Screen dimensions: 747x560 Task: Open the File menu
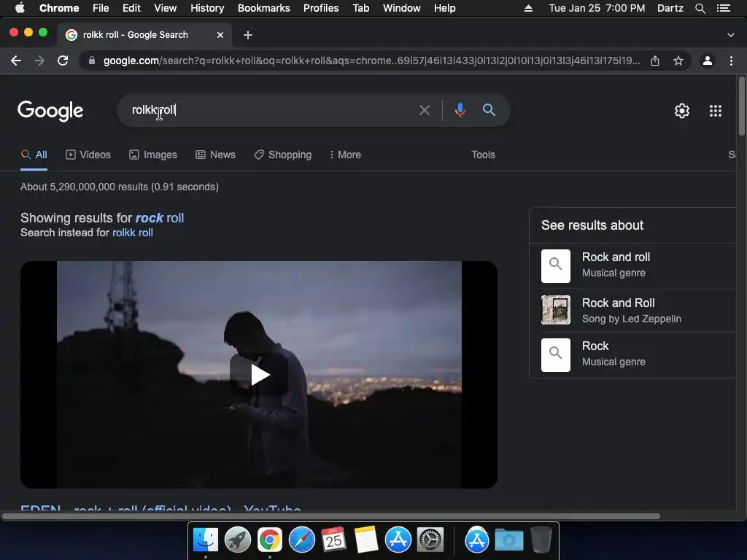pos(101,8)
